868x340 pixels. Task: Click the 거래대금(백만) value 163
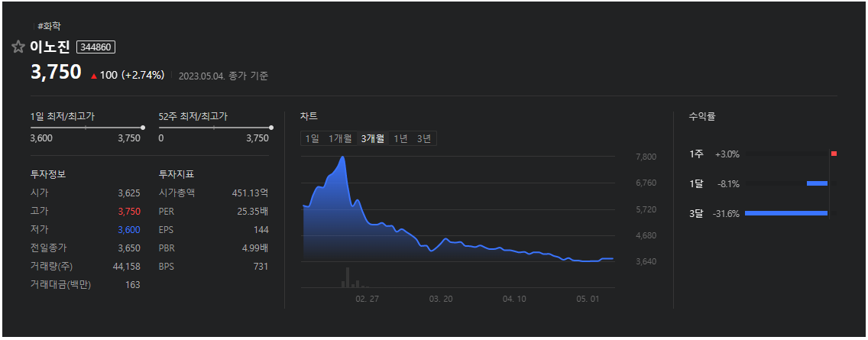[133, 285]
